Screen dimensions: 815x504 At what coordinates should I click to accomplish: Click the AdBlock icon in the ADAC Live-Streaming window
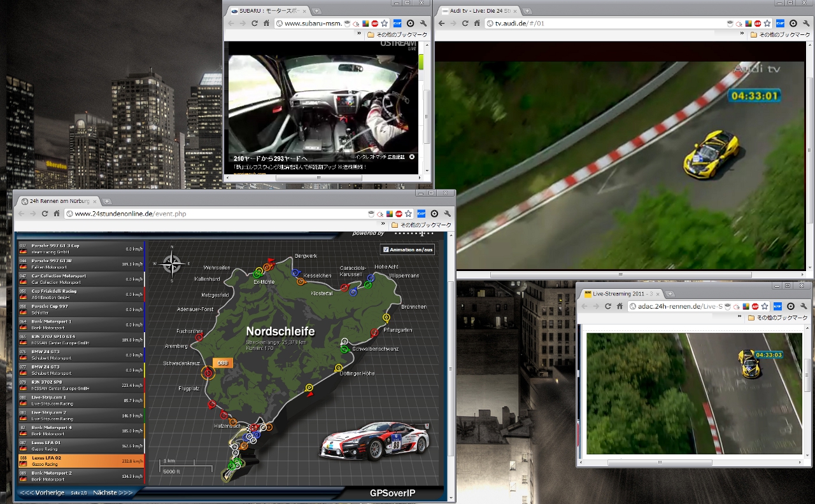[x=755, y=306]
